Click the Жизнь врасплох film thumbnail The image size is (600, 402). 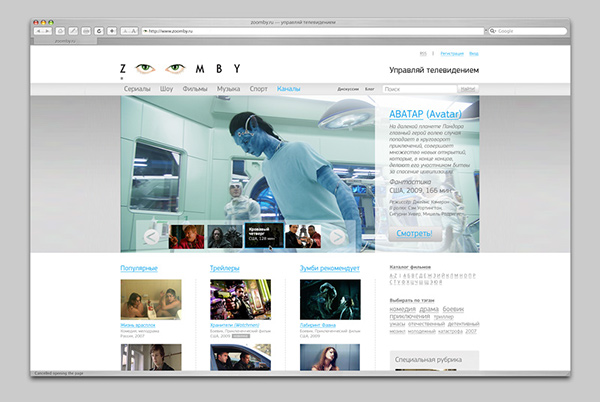click(x=151, y=299)
